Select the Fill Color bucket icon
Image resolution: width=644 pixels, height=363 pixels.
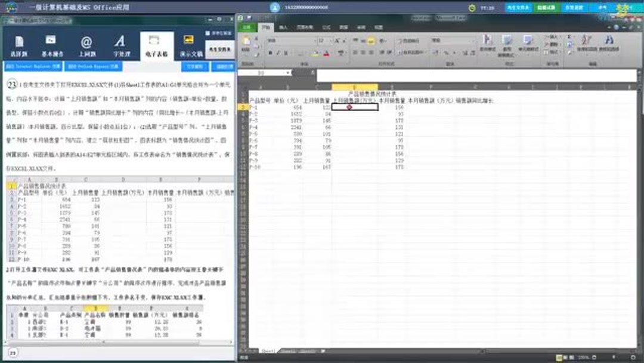pos(315,53)
